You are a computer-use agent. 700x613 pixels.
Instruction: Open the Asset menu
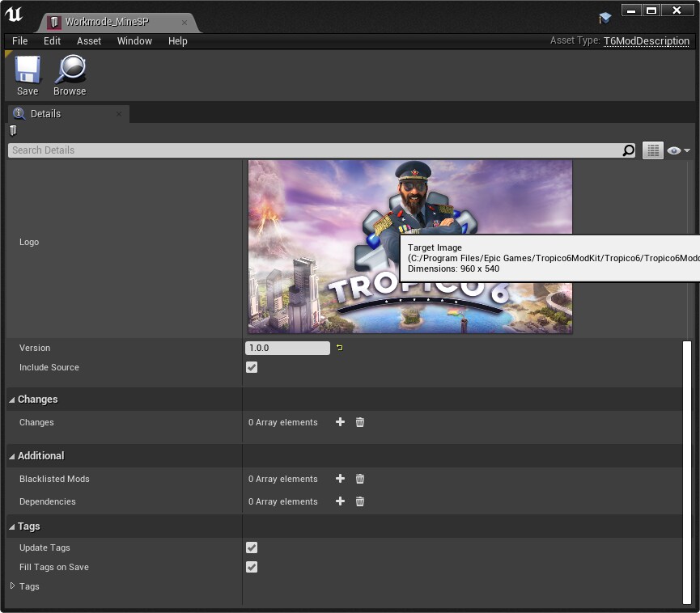(x=89, y=41)
